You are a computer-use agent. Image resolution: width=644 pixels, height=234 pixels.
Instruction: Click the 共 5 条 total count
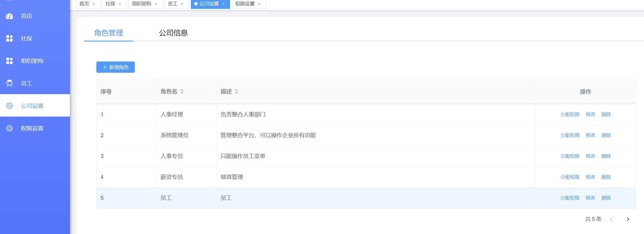pos(593,219)
